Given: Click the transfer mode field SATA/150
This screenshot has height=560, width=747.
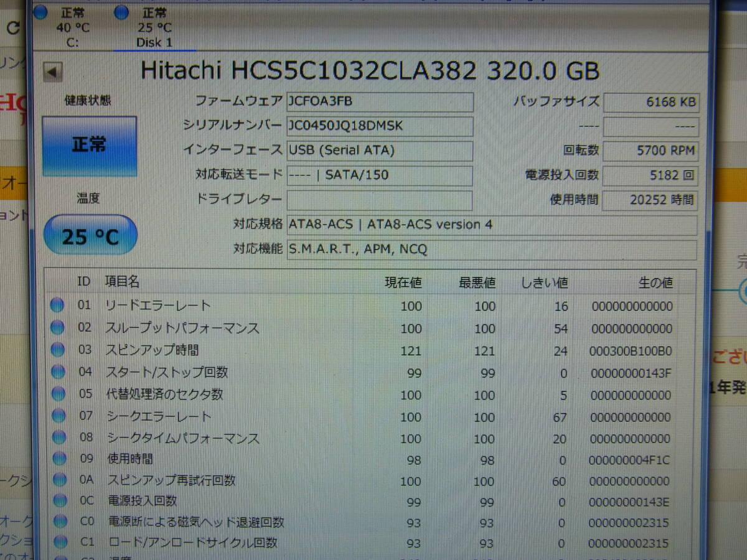Looking at the screenshot, I should (x=380, y=175).
